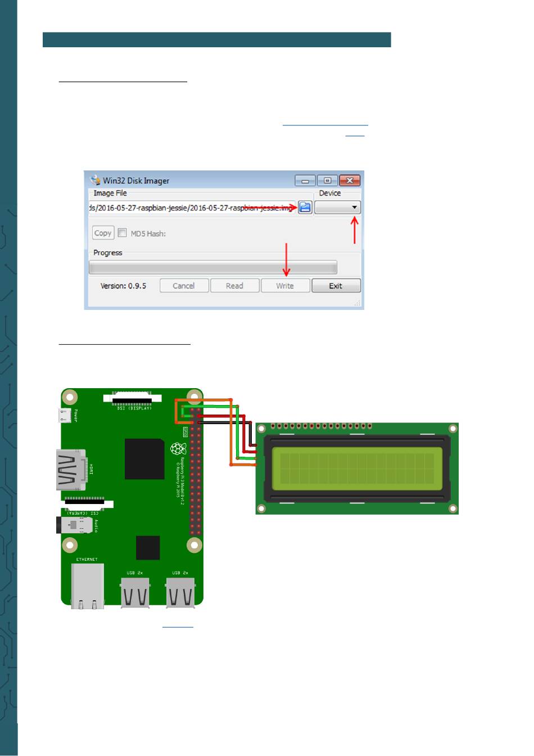Click the 'Progress' label
This screenshot has width=534, height=756.
108,253
